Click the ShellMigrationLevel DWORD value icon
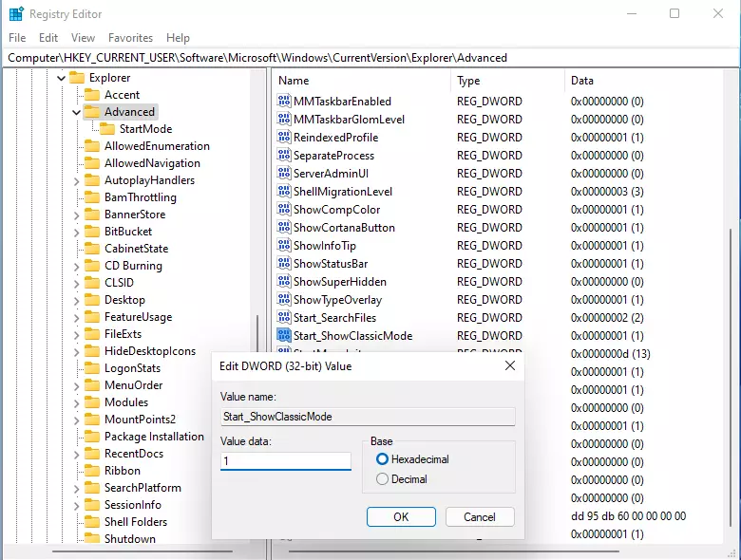Viewport: 741px width, 560px height. pos(283,191)
